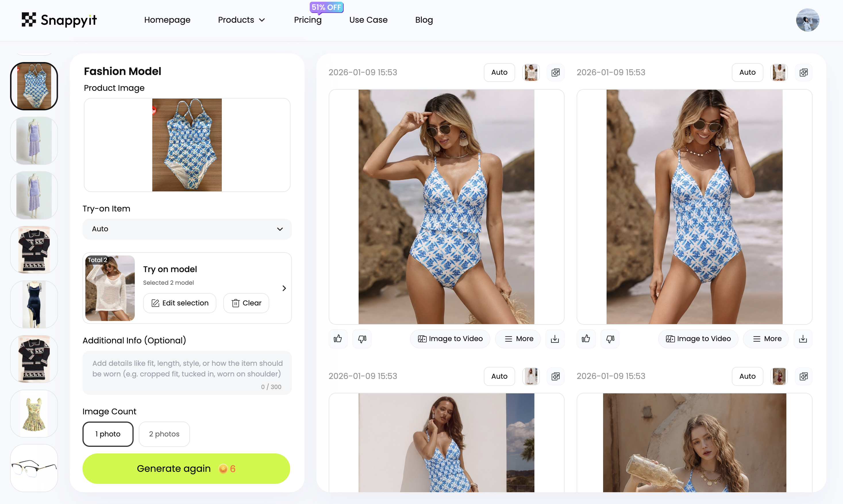Open More options on the second image

(766, 338)
